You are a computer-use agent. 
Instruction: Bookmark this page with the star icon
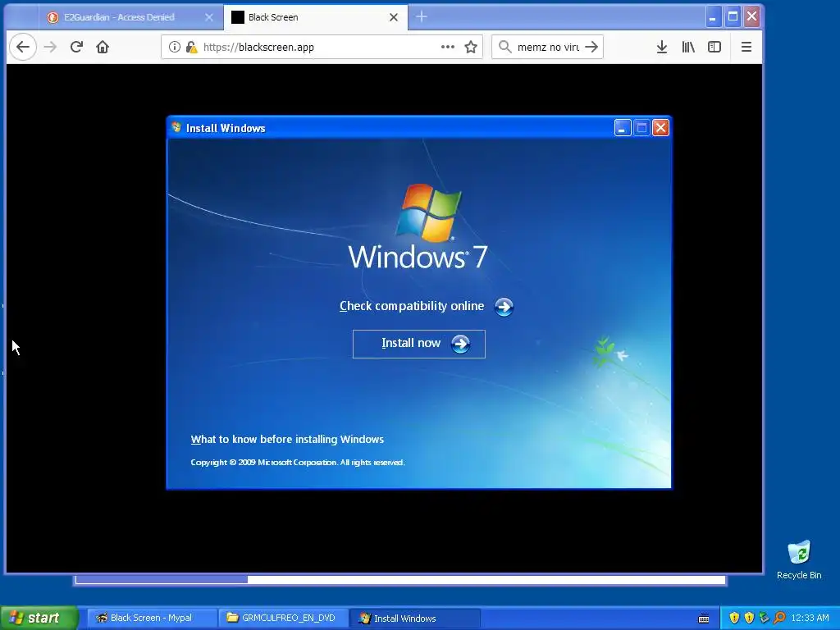[471, 47]
